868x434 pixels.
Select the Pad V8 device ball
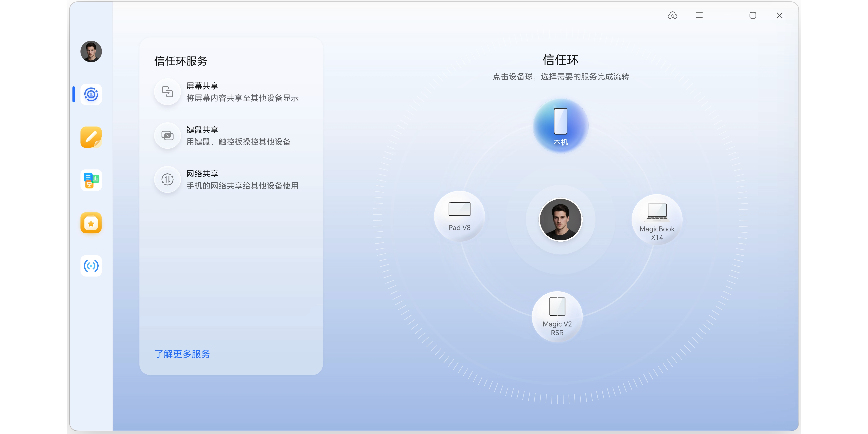click(x=459, y=216)
